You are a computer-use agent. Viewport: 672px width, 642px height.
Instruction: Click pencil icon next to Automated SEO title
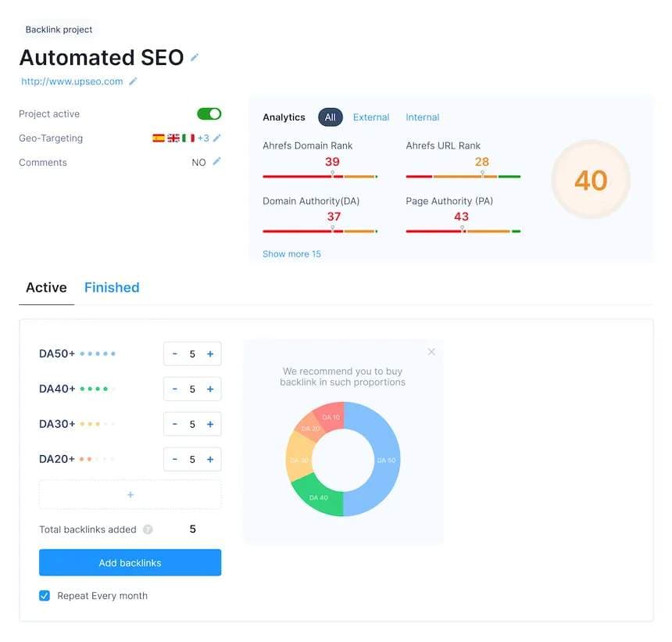[x=195, y=58]
